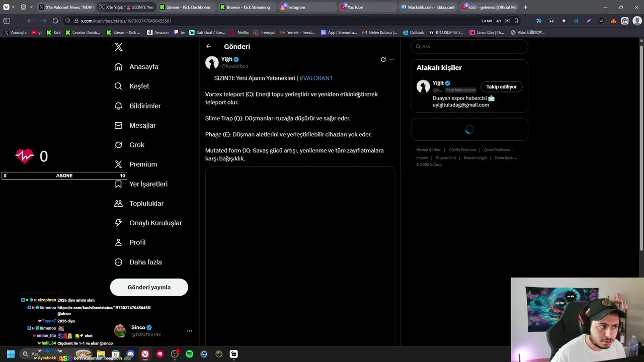Open Sinco account options menu
The width and height of the screenshot is (644, 362).
coord(189,331)
